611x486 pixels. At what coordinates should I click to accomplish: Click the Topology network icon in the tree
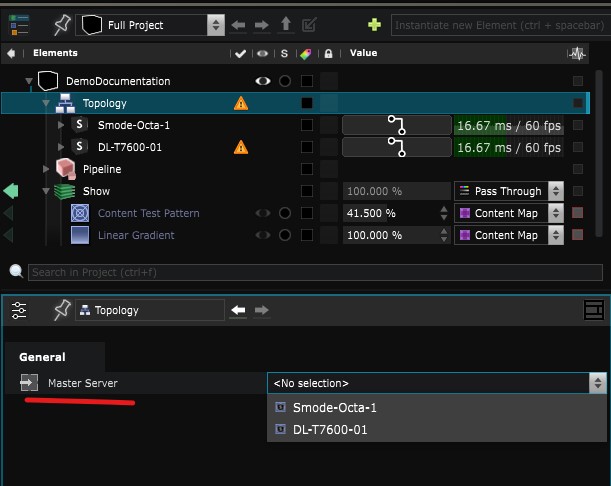(x=66, y=103)
